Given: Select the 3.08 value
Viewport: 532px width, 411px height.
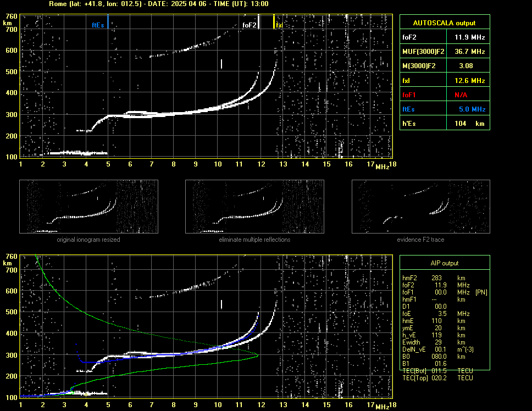Looking at the screenshot, I should point(466,66).
